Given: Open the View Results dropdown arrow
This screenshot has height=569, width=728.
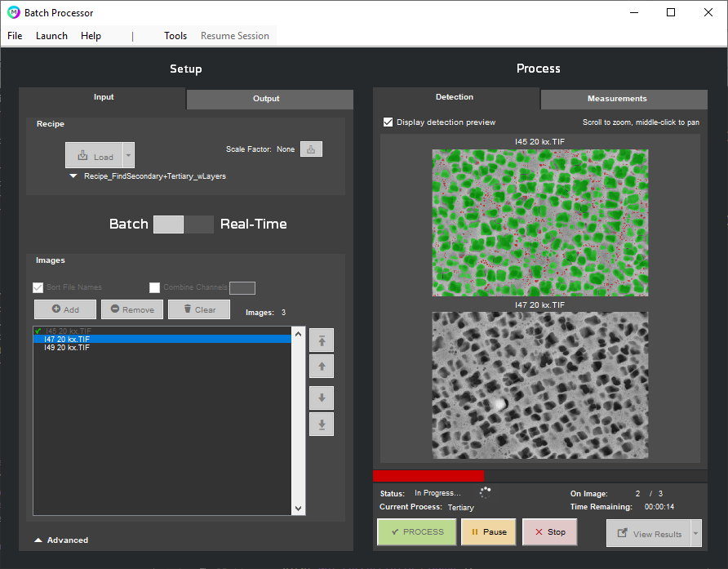Looking at the screenshot, I should point(696,534).
